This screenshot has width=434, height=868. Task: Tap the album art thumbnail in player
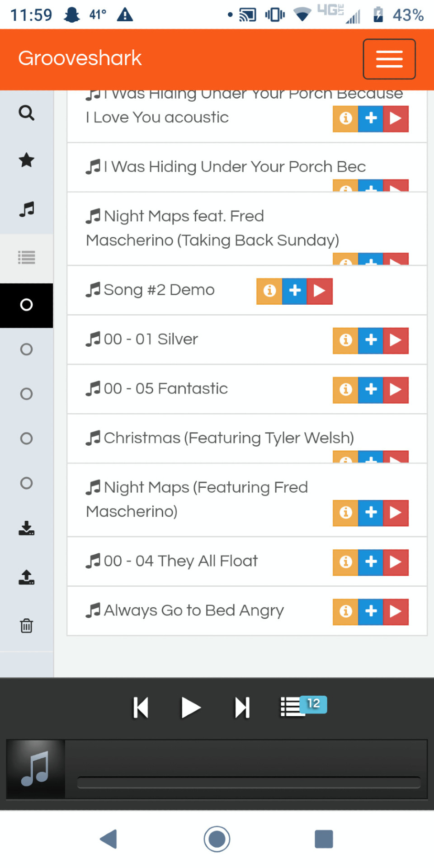point(36,769)
